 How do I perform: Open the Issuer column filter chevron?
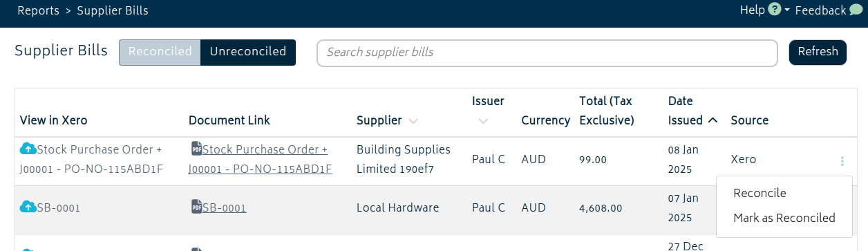pyautogui.click(x=483, y=121)
